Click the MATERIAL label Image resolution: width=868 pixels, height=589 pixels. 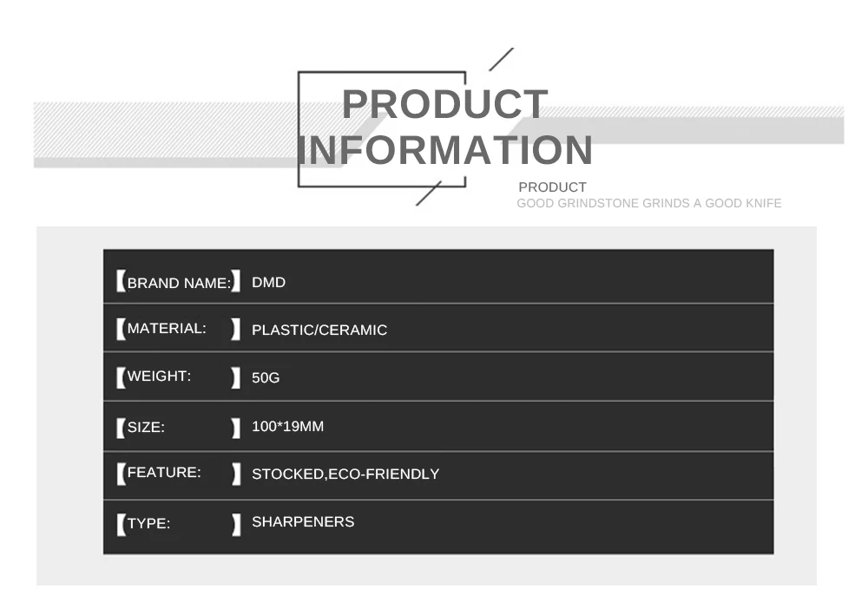click(x=167, y=329)
